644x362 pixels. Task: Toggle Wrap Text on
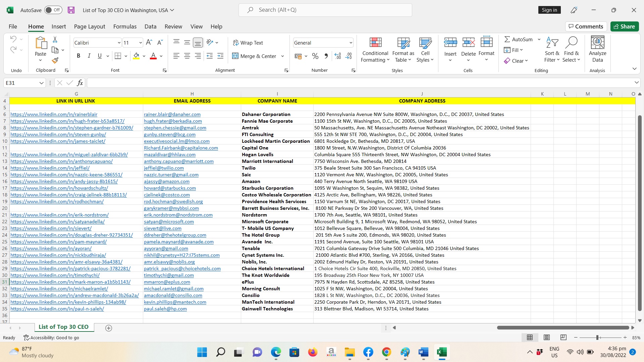248,43
